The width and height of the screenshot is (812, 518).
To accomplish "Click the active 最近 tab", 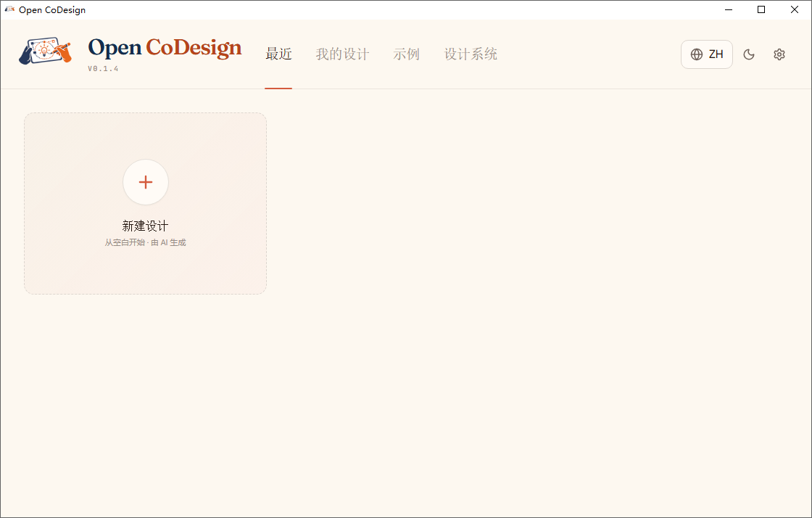I will [x=278, y=54].
